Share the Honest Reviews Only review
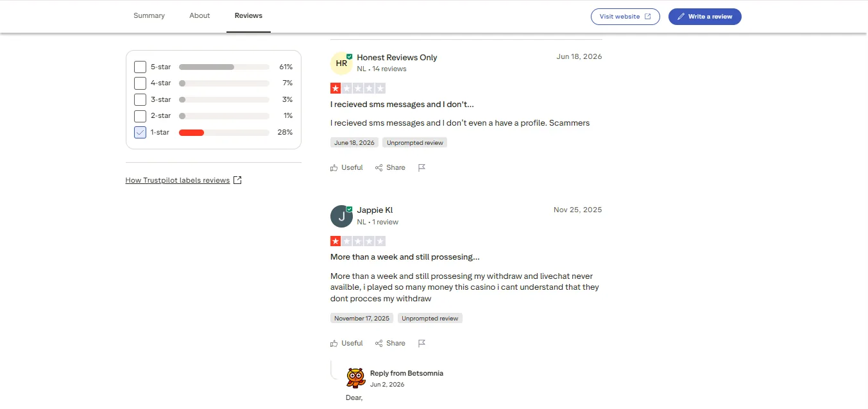This screenshot has height=409, width=868. 390,167
